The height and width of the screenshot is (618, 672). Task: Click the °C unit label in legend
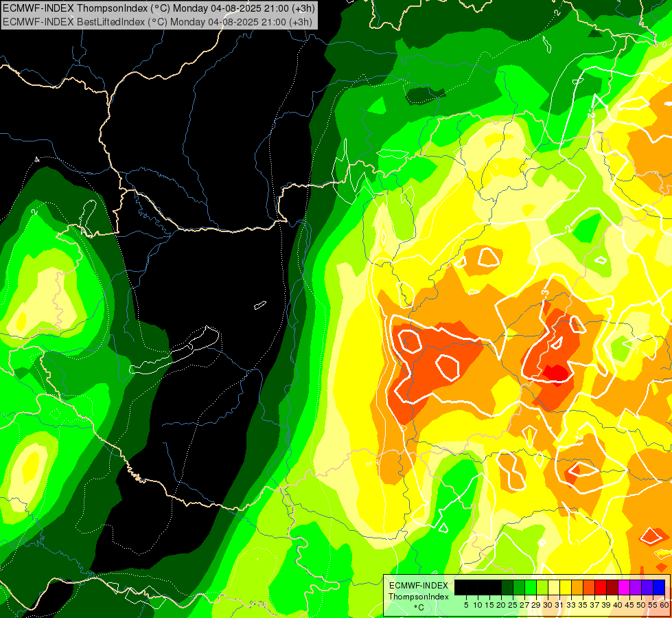pos(419,608)
